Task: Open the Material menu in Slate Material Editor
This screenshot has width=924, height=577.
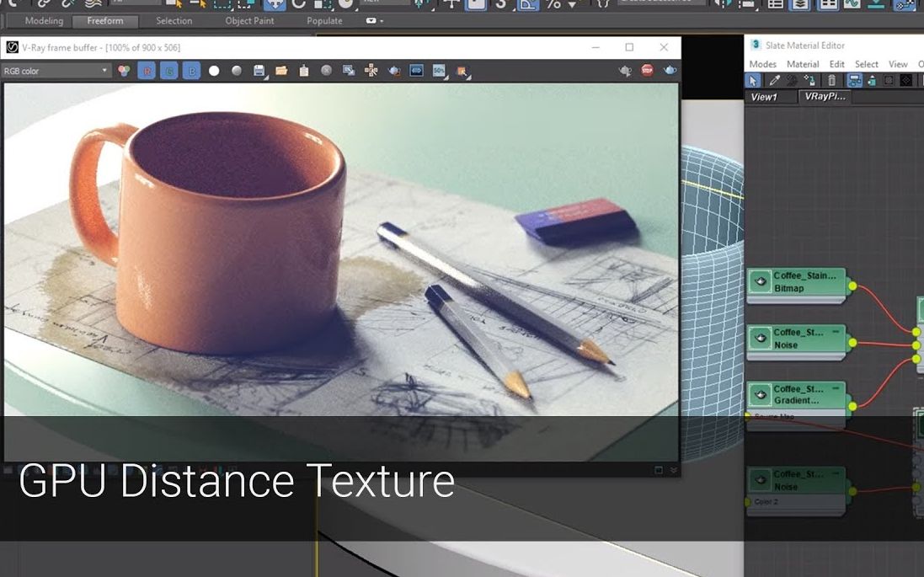Action: (803, 63)
